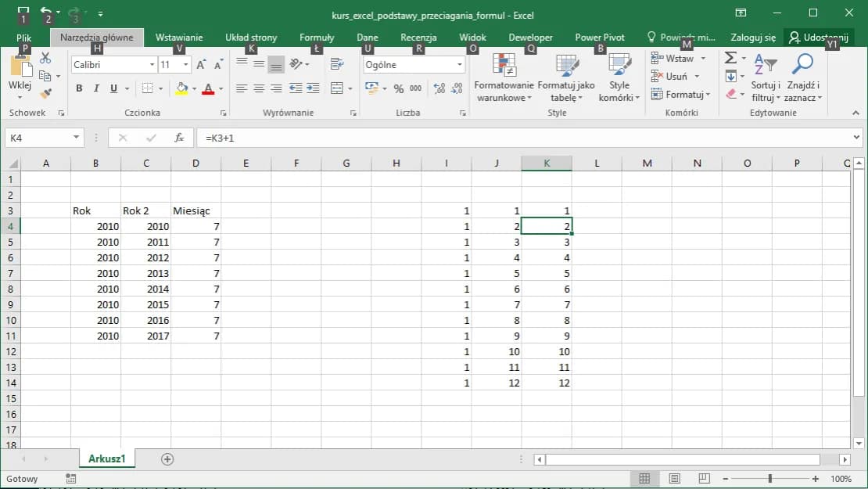Toggle Bold formatting

[x=79, y=88]
